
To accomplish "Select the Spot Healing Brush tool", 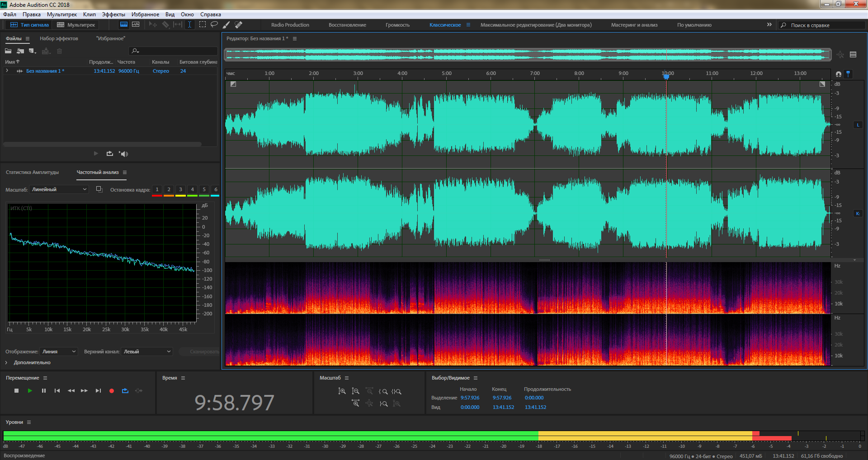I will point(239,25).
